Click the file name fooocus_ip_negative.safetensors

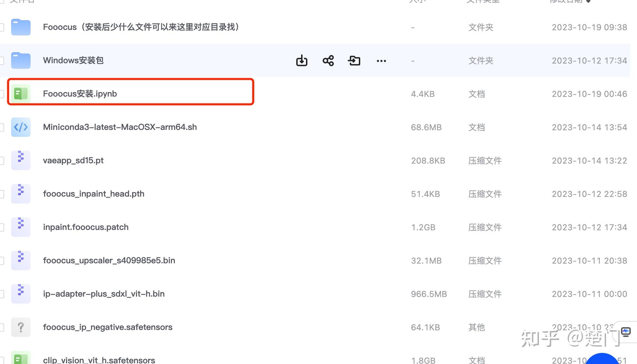pos(108,327)
